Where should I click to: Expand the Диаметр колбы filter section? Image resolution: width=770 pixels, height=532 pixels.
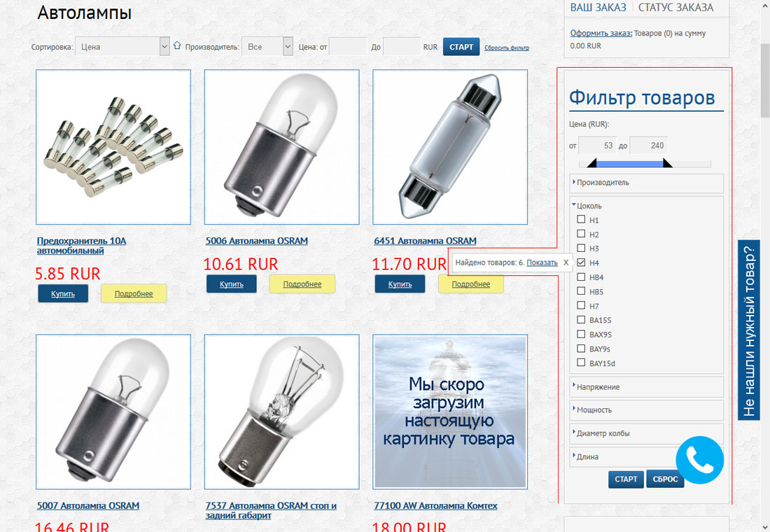coord(646,433)
